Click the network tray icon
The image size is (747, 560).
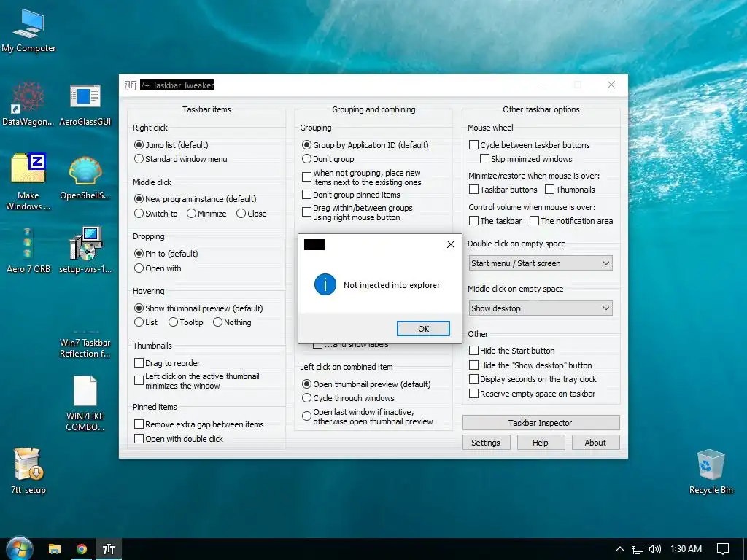click(637, 549)
